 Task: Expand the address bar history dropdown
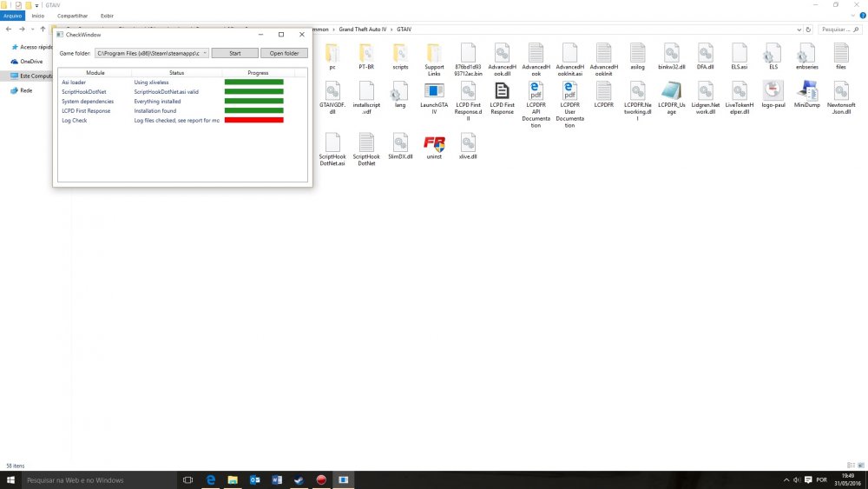click(x=799, y=30)
